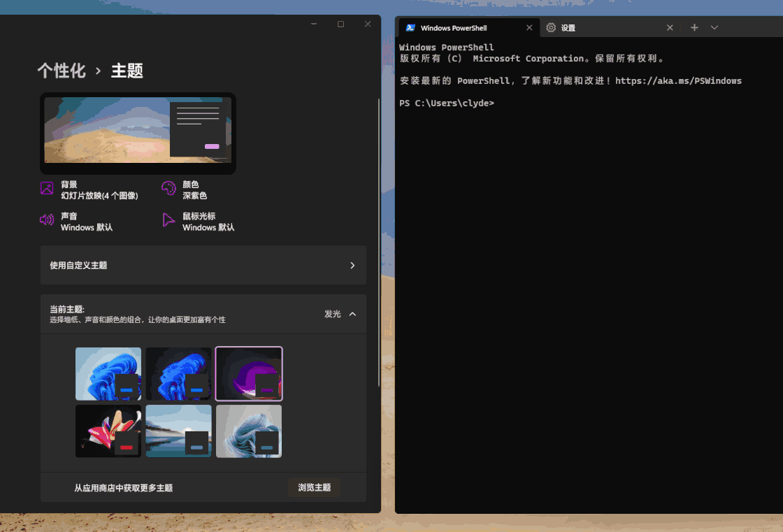Image resolution: width=783 pixels, height=532 pixels.
Task: Select the mountain lake theme thumbnail
Action: tap(178, 431)
